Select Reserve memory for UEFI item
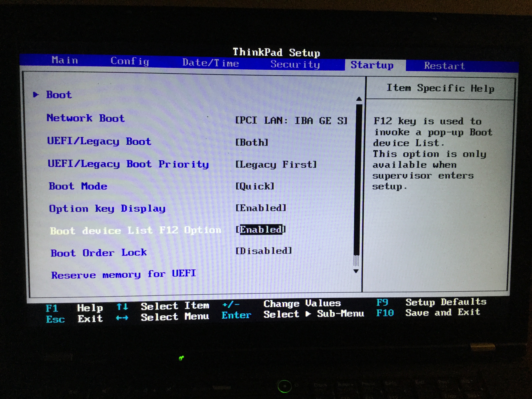 124,274
